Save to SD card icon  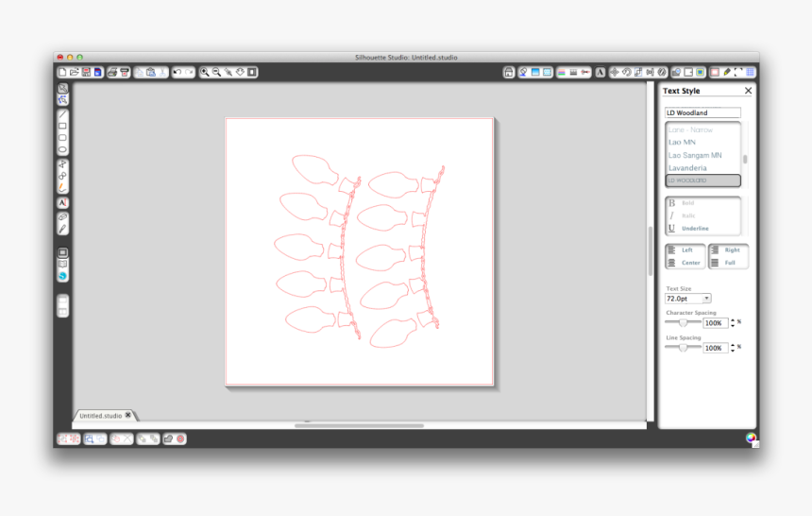(x=97, y=72)
